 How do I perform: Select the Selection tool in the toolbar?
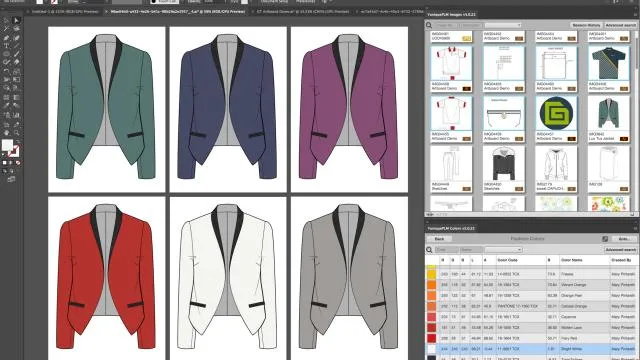pos(7,20)
